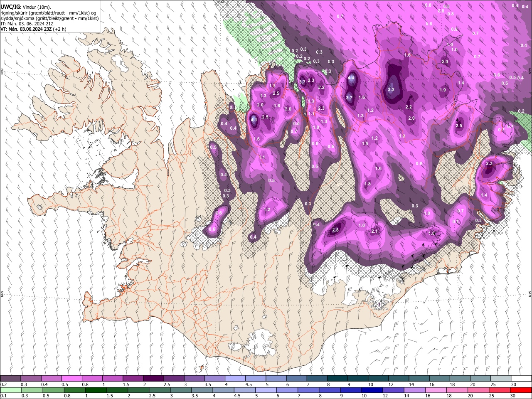Click the 'rigning/skúrir' legend description line
The width and height of the screenshot is (532, 399).
49,13
